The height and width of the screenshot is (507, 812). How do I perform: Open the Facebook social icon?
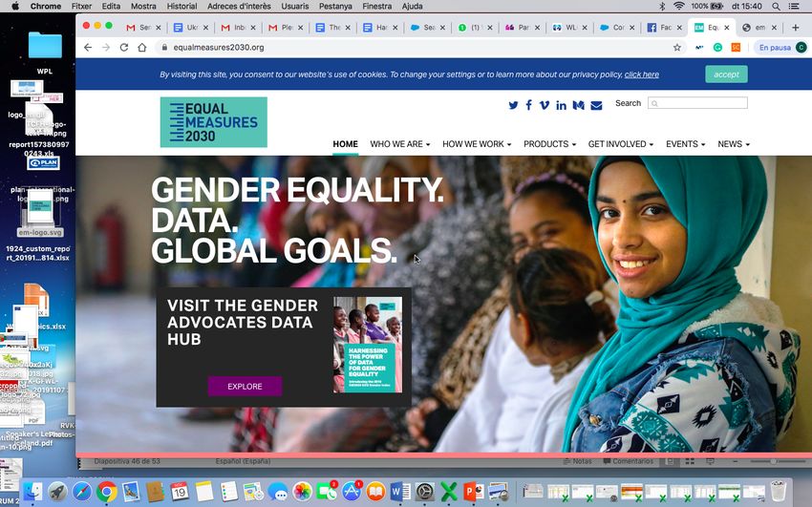528,105
